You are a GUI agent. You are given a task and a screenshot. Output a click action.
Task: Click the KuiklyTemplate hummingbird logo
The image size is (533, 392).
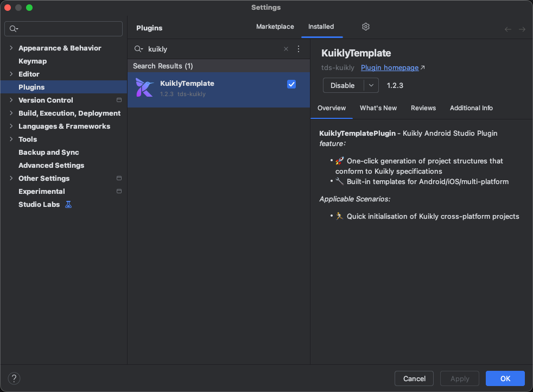144,88
